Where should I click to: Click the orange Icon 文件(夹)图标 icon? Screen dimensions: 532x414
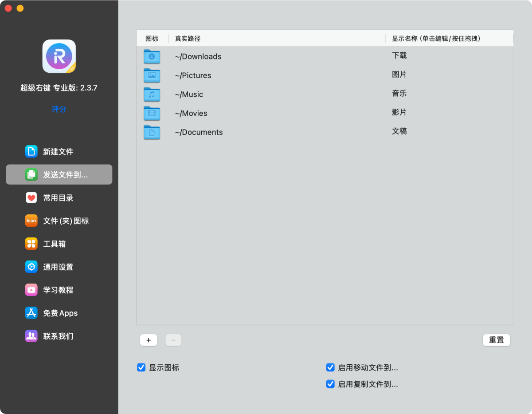click(31, 221)
